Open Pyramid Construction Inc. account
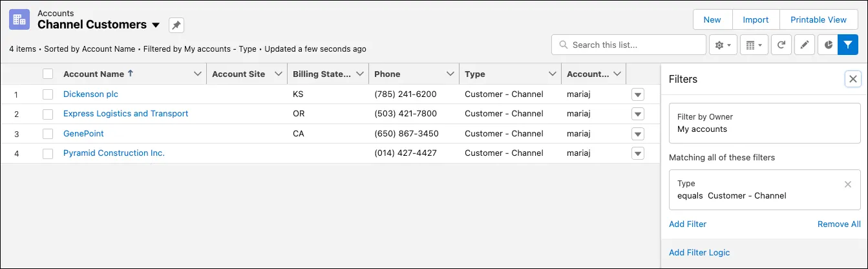Viewport: 868px width, 269px height. pos(114,153)
